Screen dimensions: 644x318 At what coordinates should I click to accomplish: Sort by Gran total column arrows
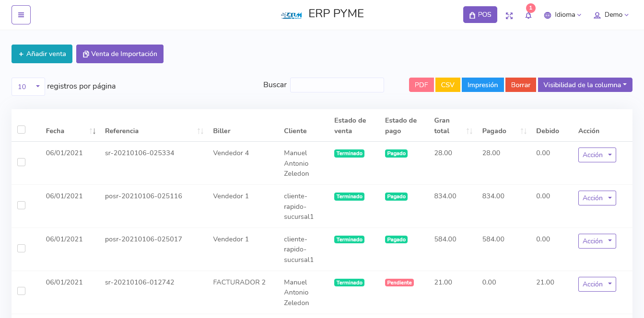click(x=469, y=131)
